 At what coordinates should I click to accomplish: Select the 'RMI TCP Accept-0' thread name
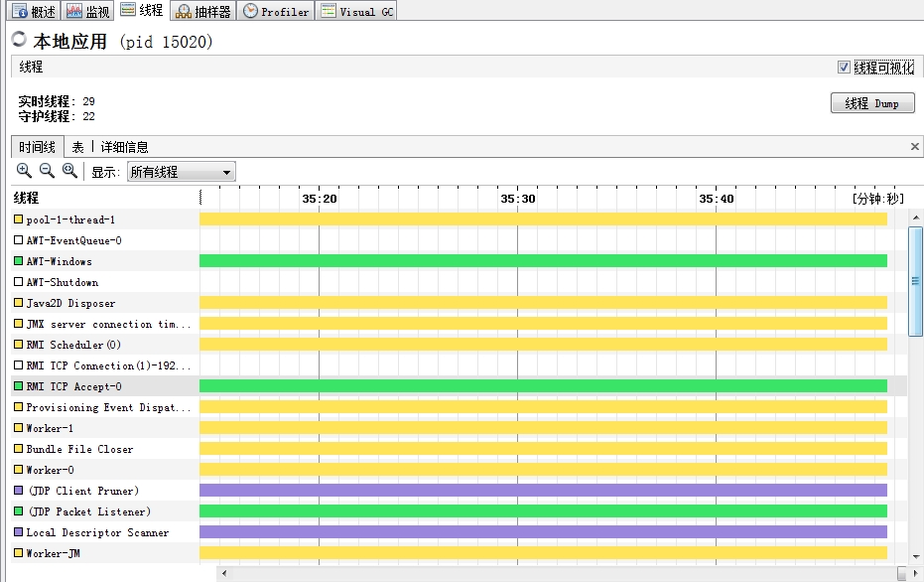coord(73,386)
